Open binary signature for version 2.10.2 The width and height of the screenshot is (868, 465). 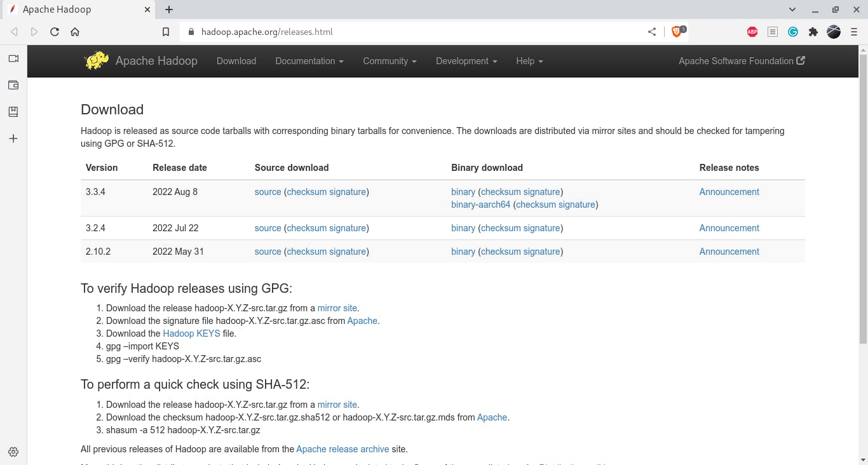(542, 252)
